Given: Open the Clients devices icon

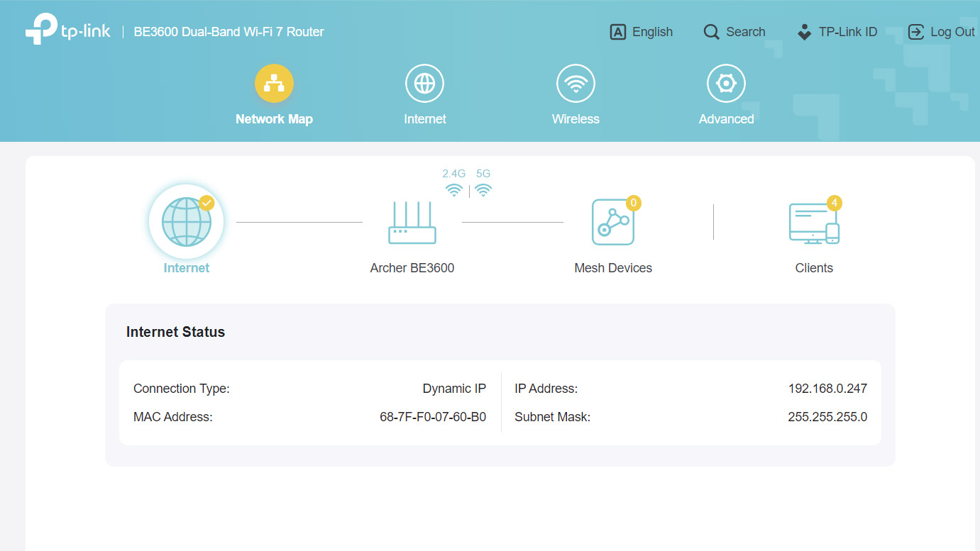Looking at the screenshot, I should (813, 223).
